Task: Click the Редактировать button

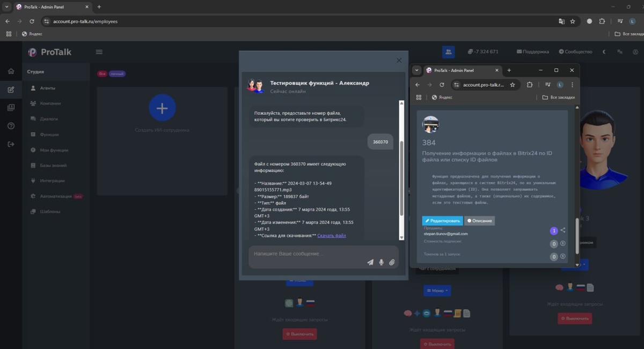Action: (442, 221)
